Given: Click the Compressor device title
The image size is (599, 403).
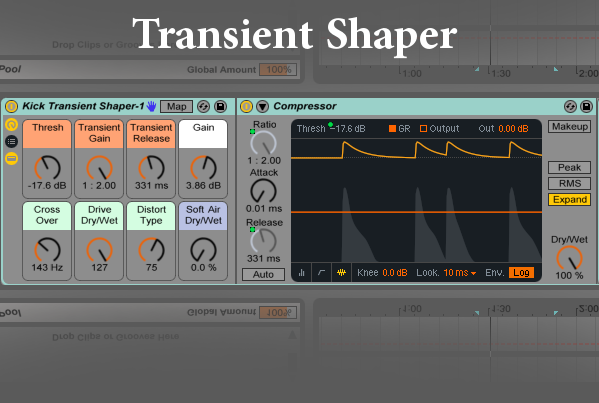Looking at the screenshot, I should click(305, 106).
